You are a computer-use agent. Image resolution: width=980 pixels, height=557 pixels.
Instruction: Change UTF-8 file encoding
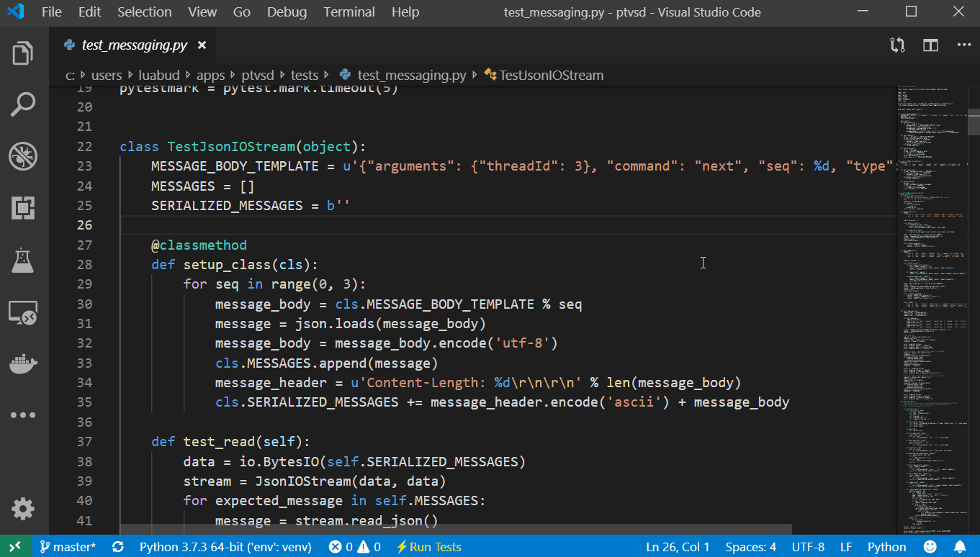(808, 547)
